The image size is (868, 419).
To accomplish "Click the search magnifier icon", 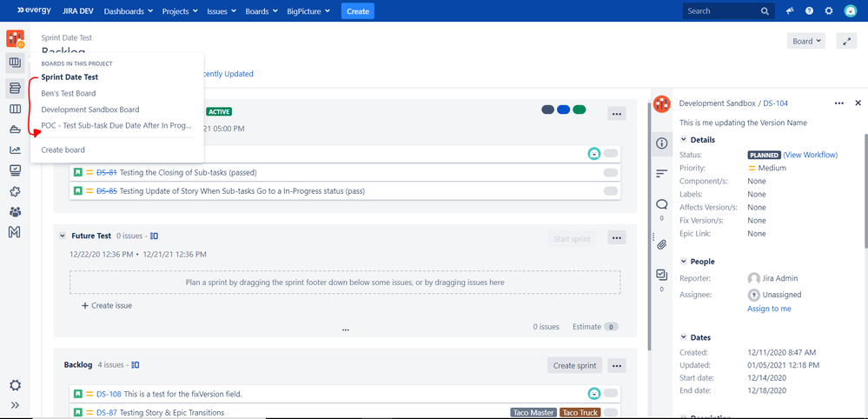I will coord(765,11).
